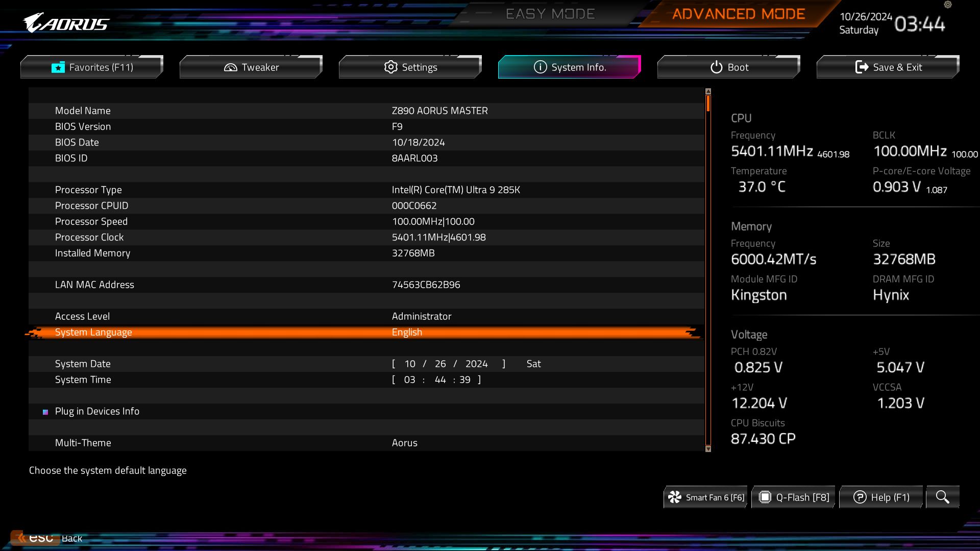Open the Tweaker tab
Viewport: 980px width, 551px height.
pyautogui.click(x=251, y=67)
